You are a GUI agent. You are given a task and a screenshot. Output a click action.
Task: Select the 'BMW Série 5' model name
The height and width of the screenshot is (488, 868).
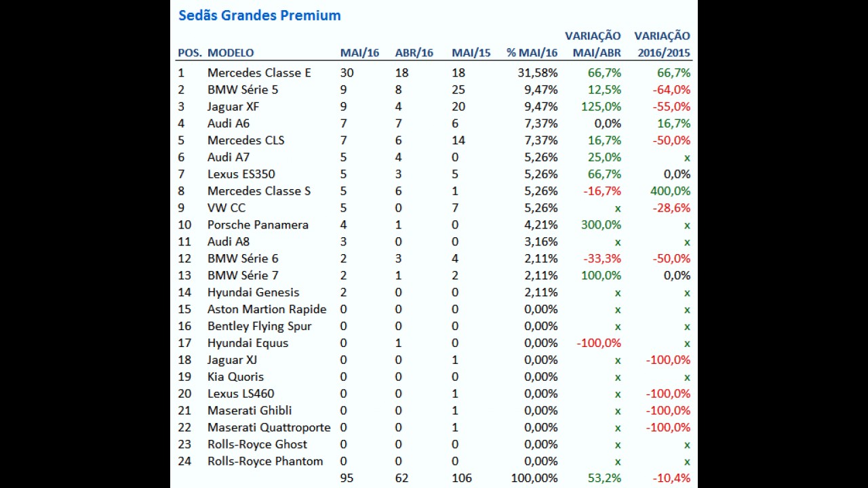[243, 89]
